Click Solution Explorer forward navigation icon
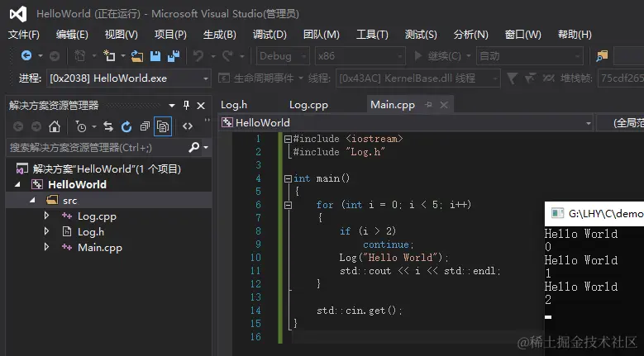The height and width of the screenshot is (356, 644). tap(36, 126)
